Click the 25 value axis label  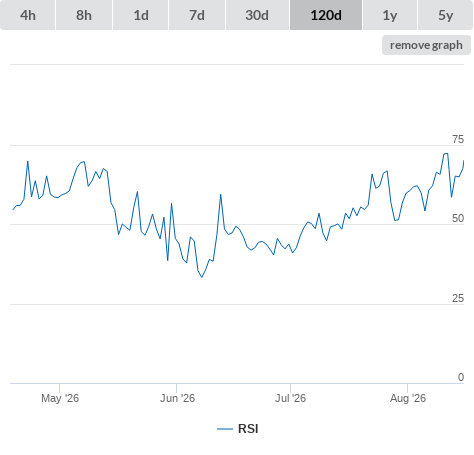(x=458, y=298)
